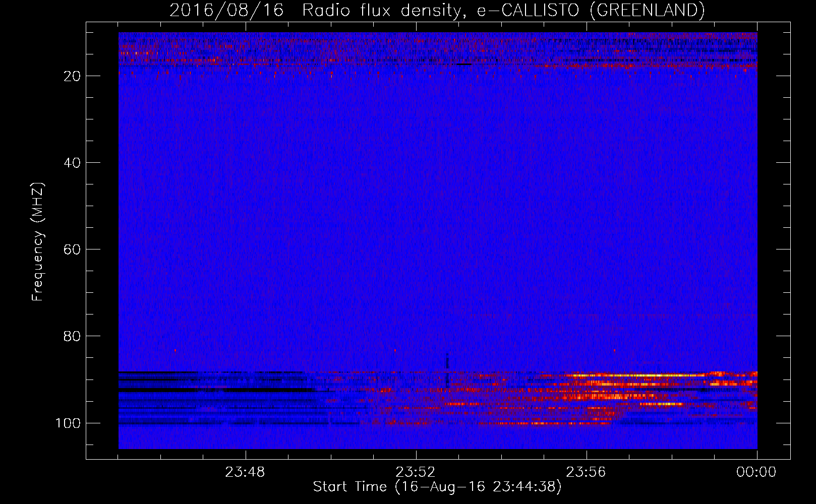
Task: Click the Start Time axis label
Action: pyautogui.click(x=437, y=487)
